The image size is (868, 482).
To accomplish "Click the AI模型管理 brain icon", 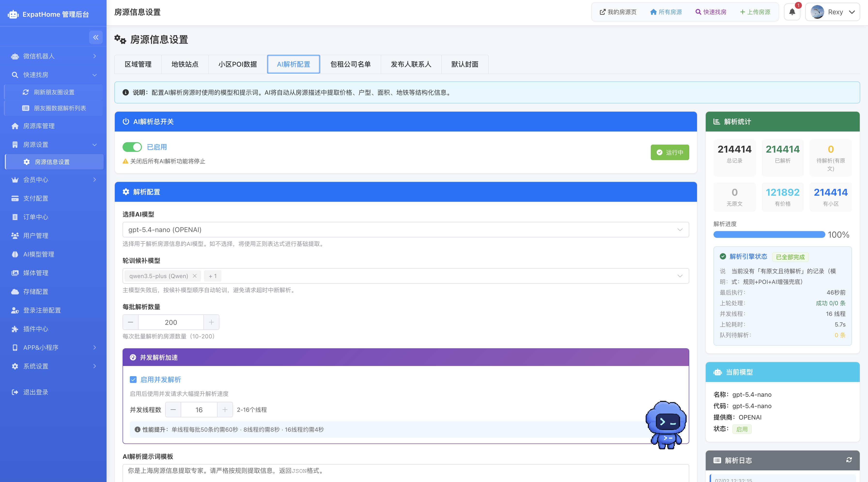I will coord(15,254).
